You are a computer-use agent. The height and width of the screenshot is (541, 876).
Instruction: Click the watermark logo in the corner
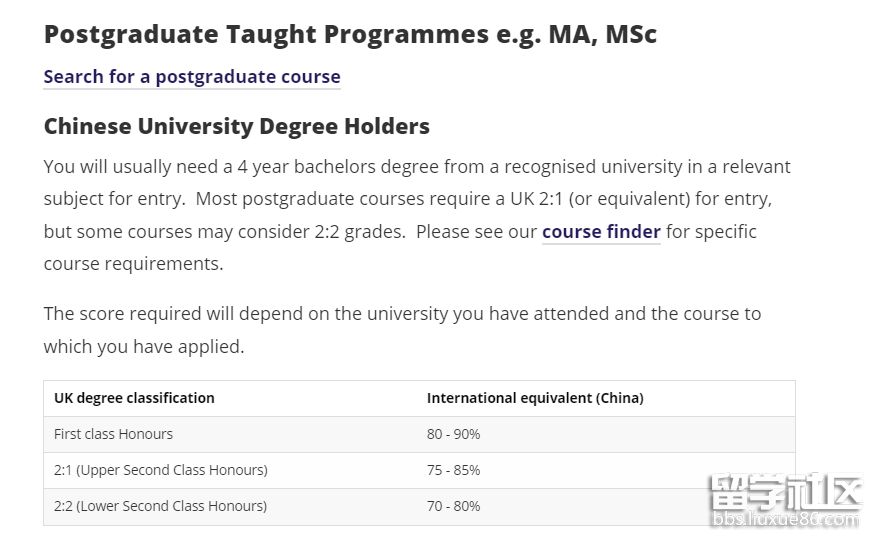tap(783, 493)
